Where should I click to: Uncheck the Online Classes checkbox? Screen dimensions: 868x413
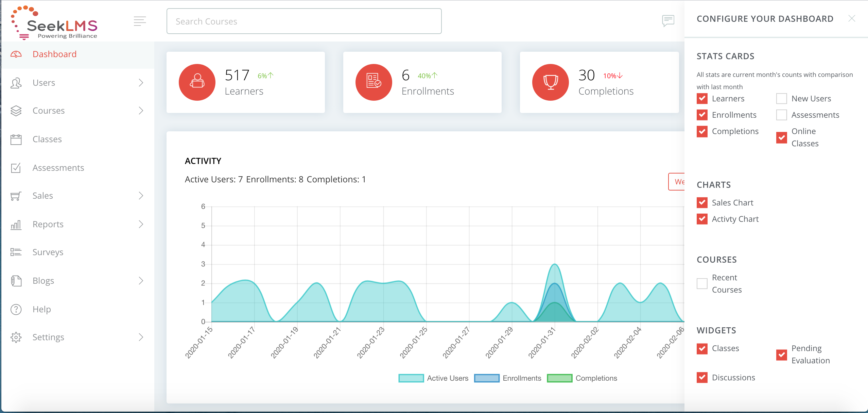point(782,137)
